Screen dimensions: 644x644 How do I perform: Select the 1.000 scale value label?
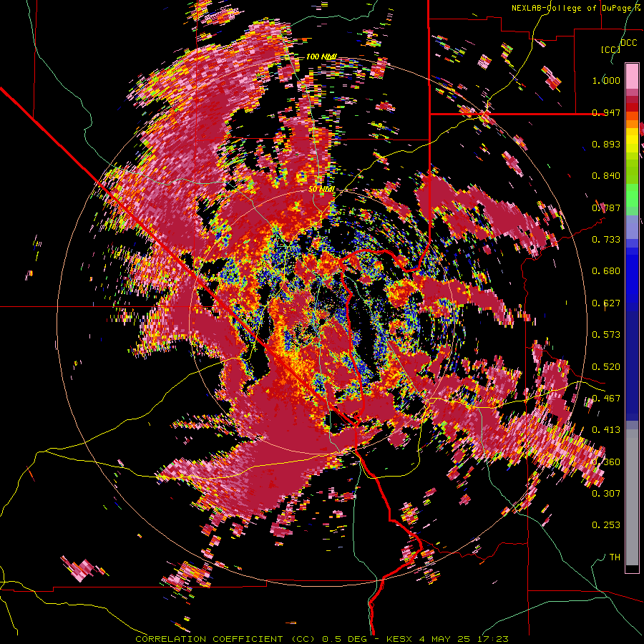[x=606, y=80]
